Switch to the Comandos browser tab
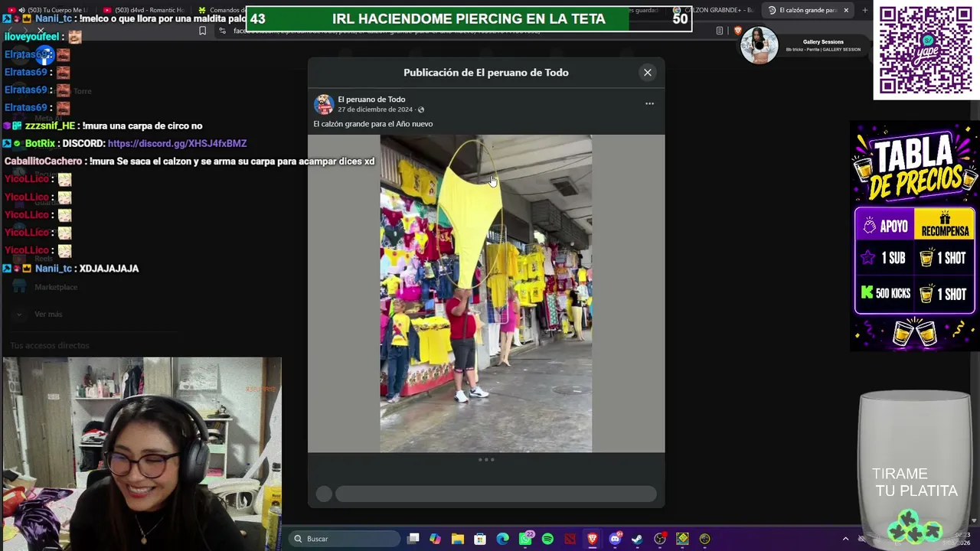The width and height of the screenshot is (980, 551). (x=220, y=10)
